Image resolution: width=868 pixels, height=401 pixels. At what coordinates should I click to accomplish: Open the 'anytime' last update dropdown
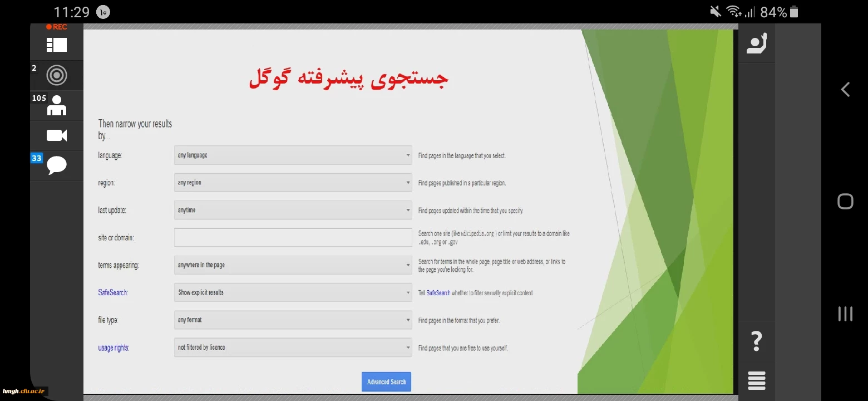coord(293,210)
